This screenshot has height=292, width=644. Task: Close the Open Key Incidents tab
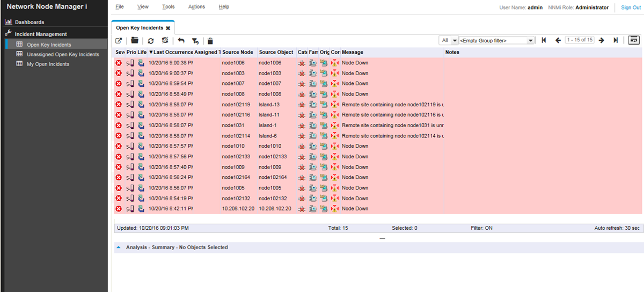pyautogui.click(x=168, y=27)
